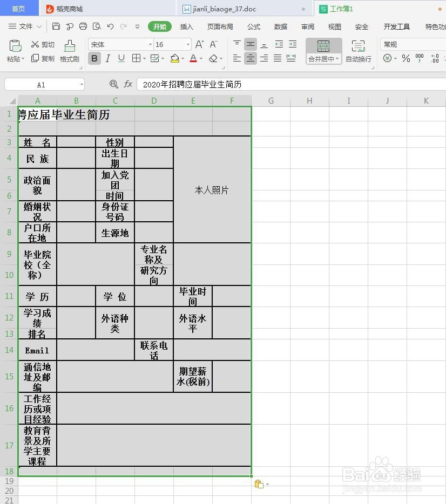Toggle middle vertical alignment
The height and width of the screenshot is (504, 446).
[x=250, y=44]
